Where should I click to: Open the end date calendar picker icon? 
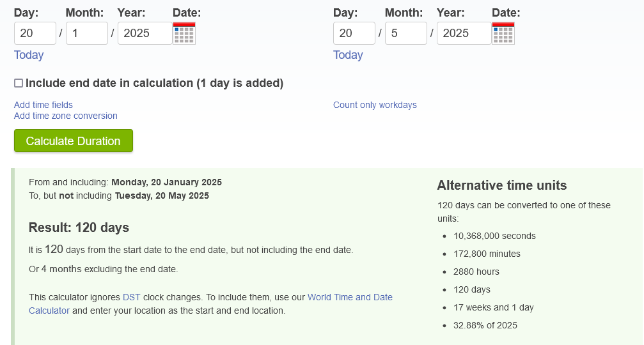(x=503, y=33)
